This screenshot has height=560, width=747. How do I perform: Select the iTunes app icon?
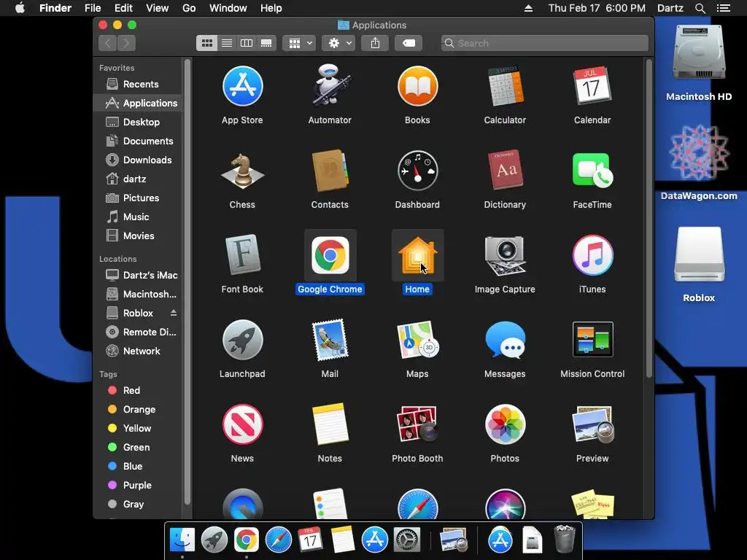pos(592,255)
